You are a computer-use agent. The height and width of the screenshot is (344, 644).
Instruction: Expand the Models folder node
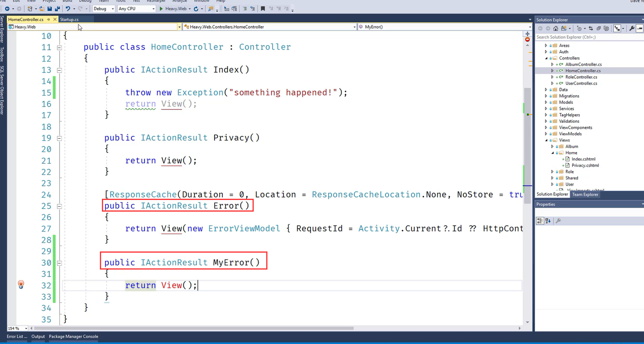546,102
